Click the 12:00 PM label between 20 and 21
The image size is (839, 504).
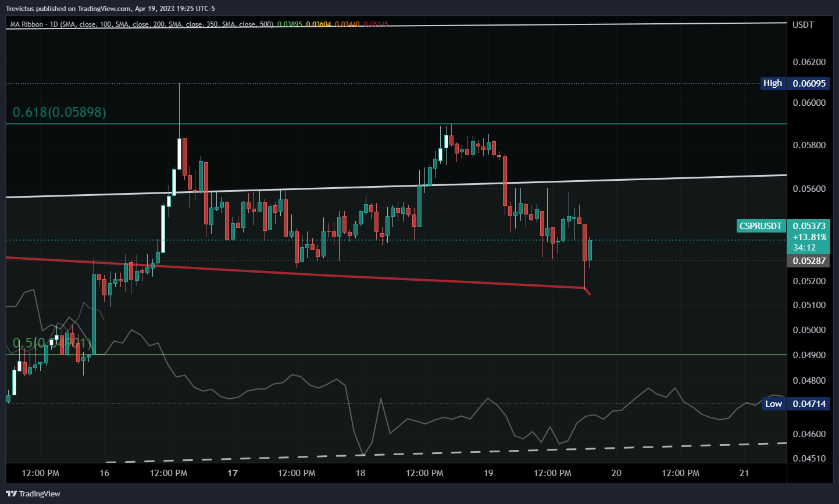680,473
